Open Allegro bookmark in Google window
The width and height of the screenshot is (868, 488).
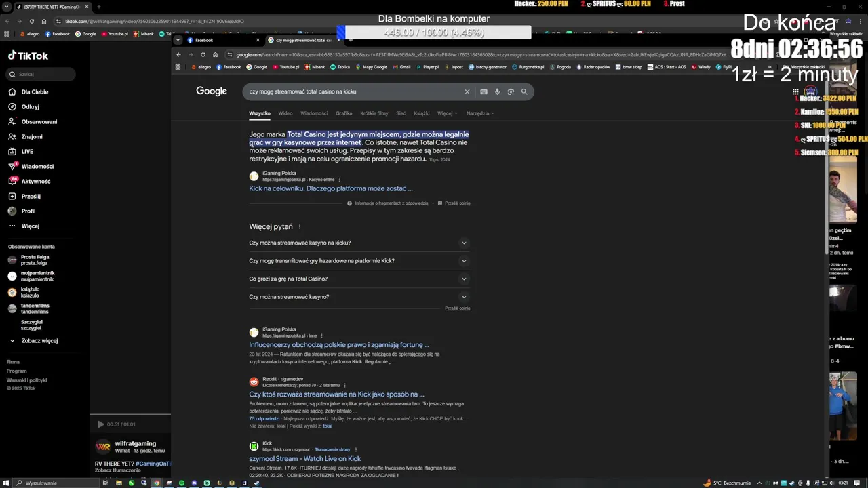tap(201, 67)
